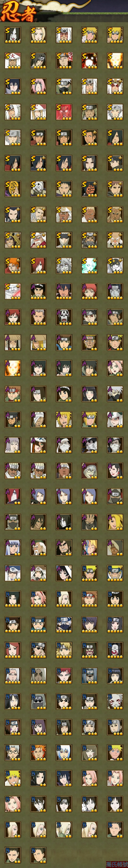The image size is (128, 868).
Task: Open the red watermark logo at bottom
Action: click(117, 864)
